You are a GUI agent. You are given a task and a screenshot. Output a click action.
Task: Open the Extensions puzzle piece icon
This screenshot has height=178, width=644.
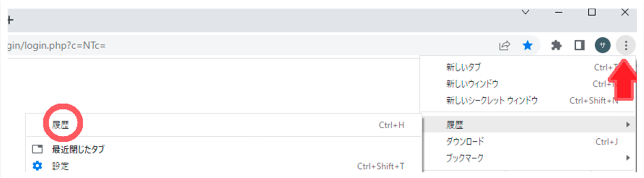[556, 45]
